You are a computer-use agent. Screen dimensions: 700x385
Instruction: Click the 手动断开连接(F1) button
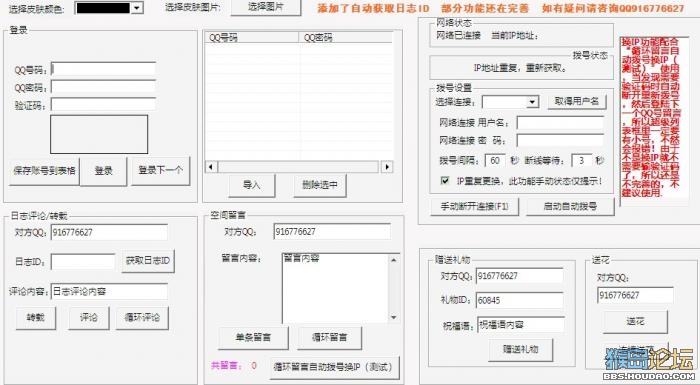[x=474, y=206]
